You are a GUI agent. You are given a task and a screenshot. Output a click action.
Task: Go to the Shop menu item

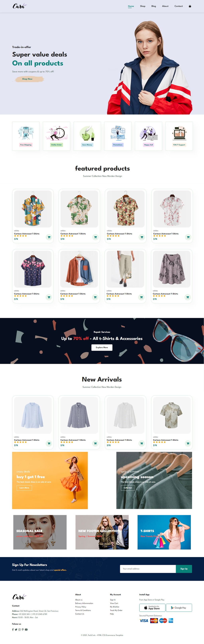(143, 6)
